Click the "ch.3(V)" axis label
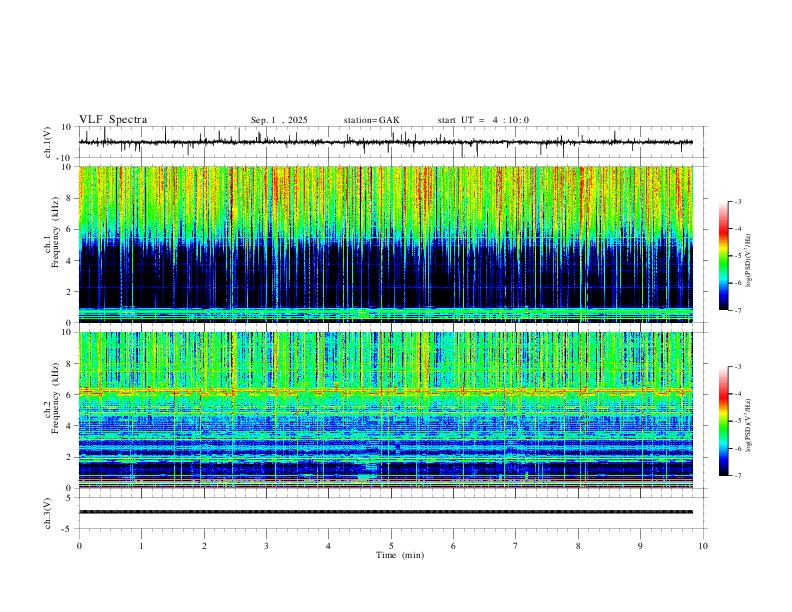Viewport: 792px width, 612px height. point(48,513)
